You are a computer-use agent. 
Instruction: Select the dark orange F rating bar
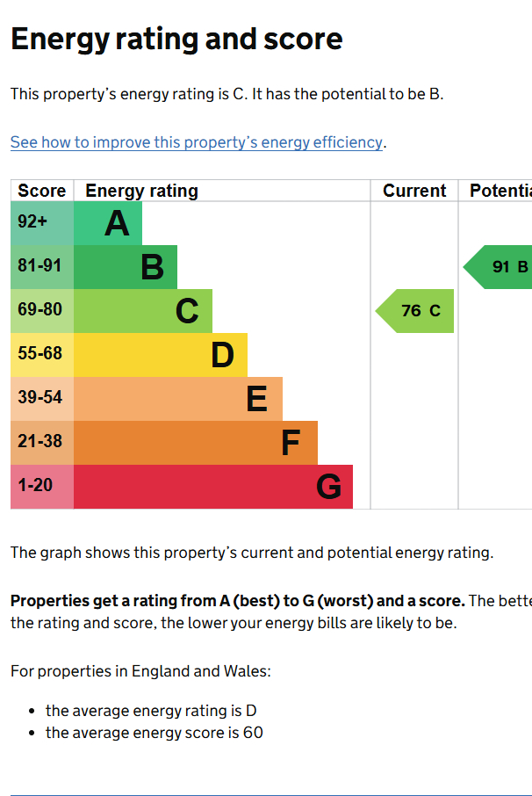pyautogui.click(x=196, y=443)
